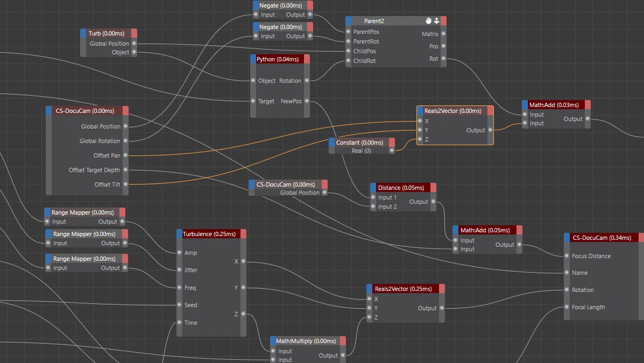The height and width of the screenshot is (363, 644).
Task: Click Distance node's Input 1 port
Action: [x=373, y=197]
